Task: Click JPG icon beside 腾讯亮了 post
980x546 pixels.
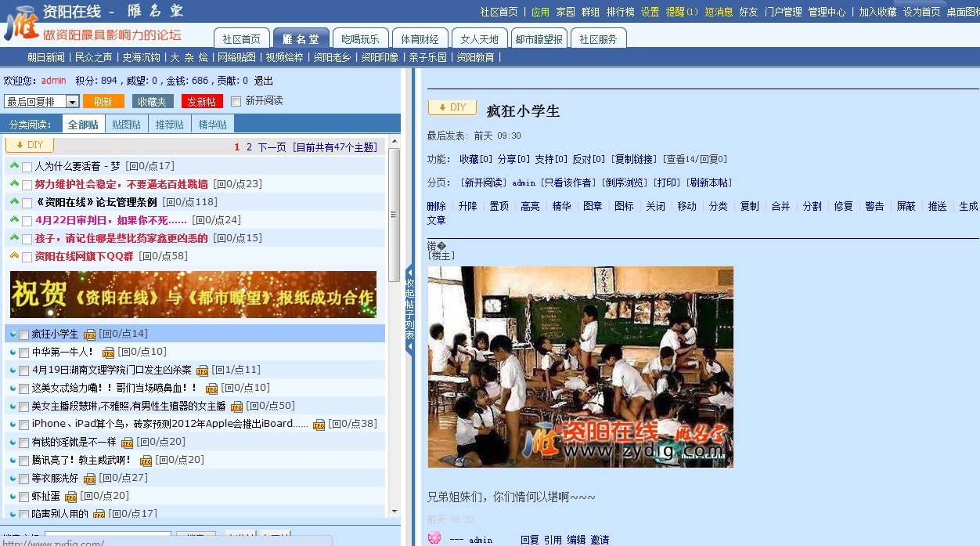Action: click(x=146, y=461)
